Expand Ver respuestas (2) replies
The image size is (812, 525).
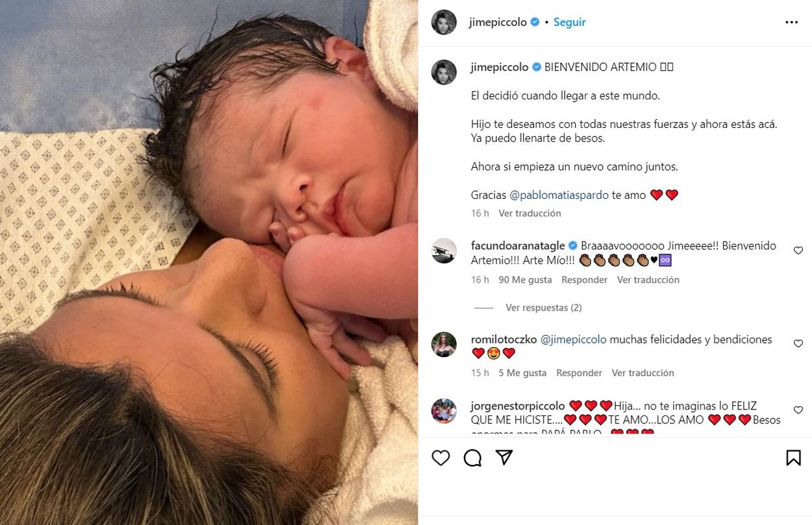(543, 308)
